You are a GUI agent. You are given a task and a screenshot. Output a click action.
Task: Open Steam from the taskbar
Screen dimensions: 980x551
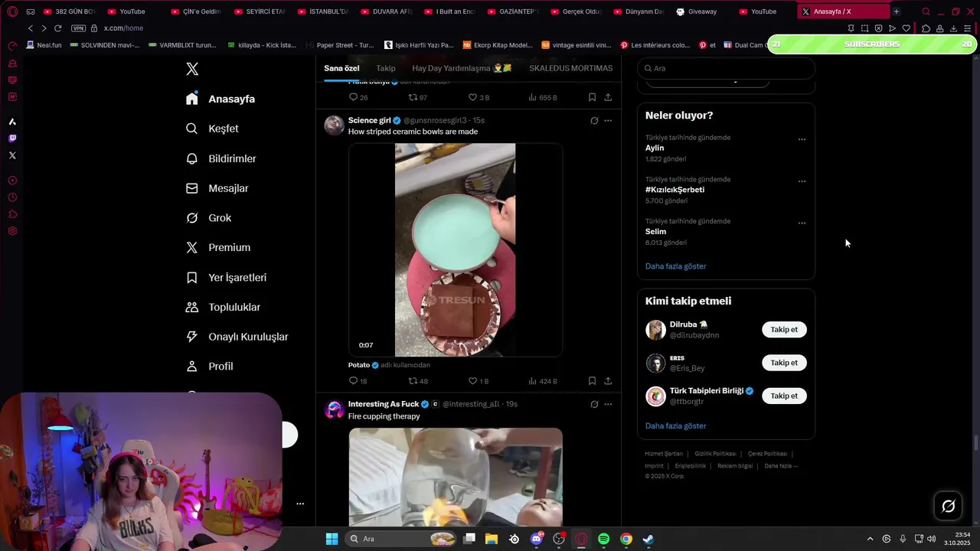click(x=648, y=539)
